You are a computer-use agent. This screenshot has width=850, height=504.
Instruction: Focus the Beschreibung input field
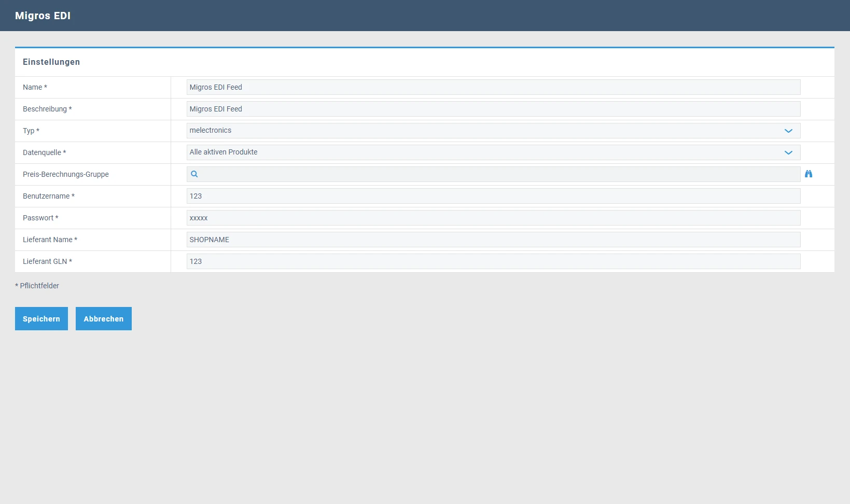click(x=493, y=109)
